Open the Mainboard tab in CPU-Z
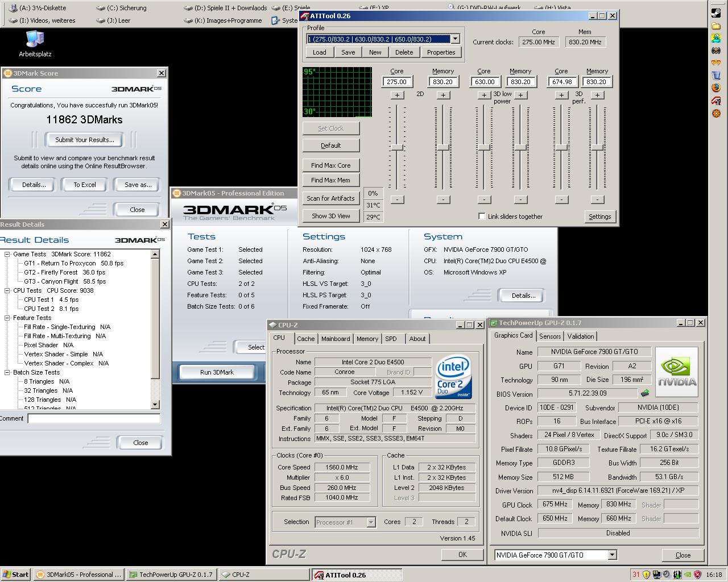Viewport: 728px width, 582px height. [336, 339]
